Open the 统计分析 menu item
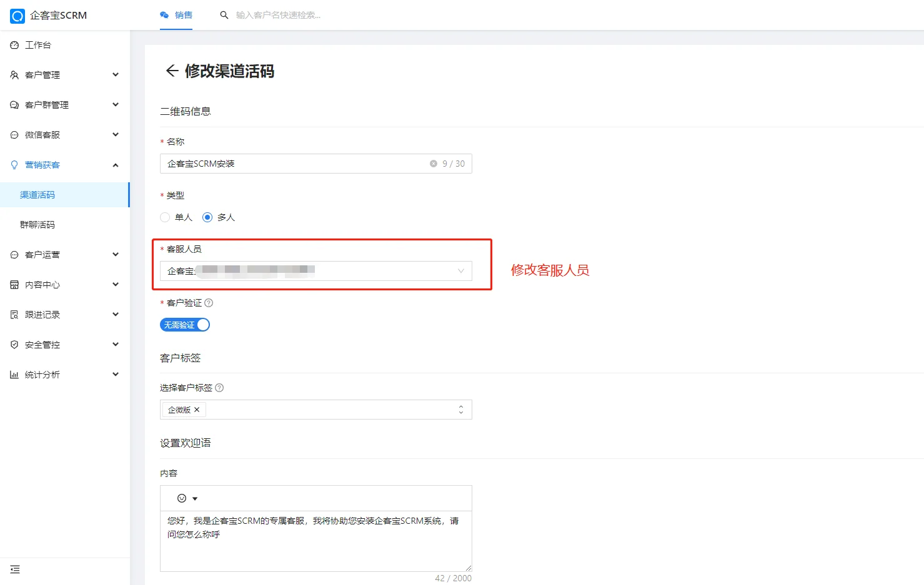Image resolution: width=924 pixels, height=585 pixels. [x=65, y=375]
